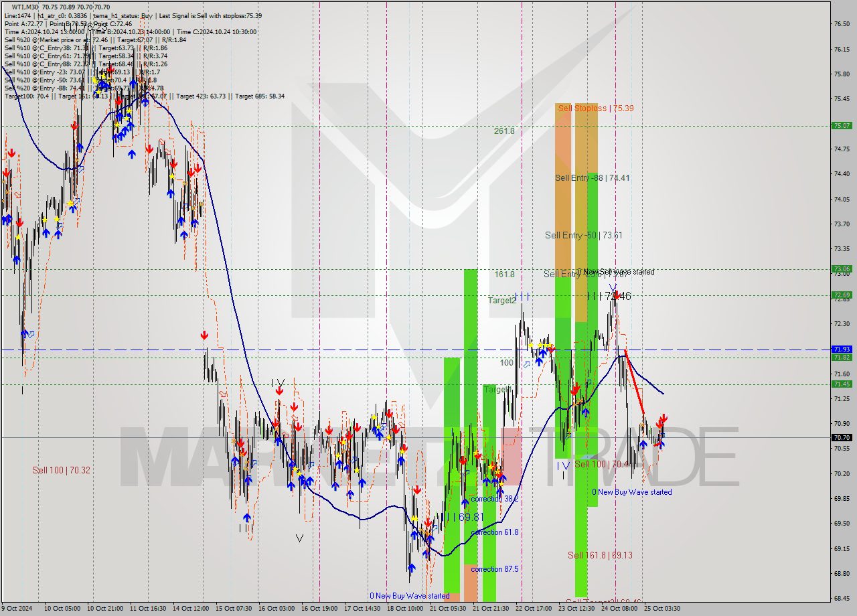
Task: Click the current price tag 70.70
Action: point(841,437)
